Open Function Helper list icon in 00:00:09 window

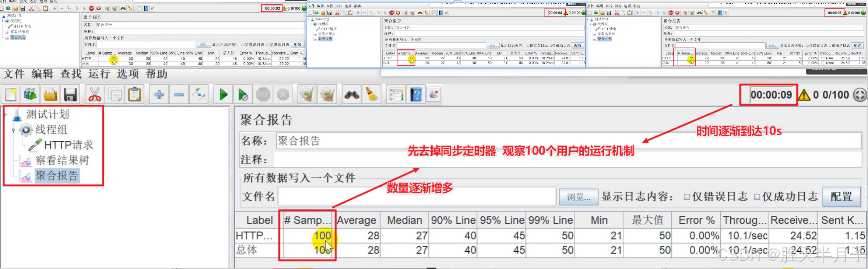pyautogui.click(x=396, y=94)
